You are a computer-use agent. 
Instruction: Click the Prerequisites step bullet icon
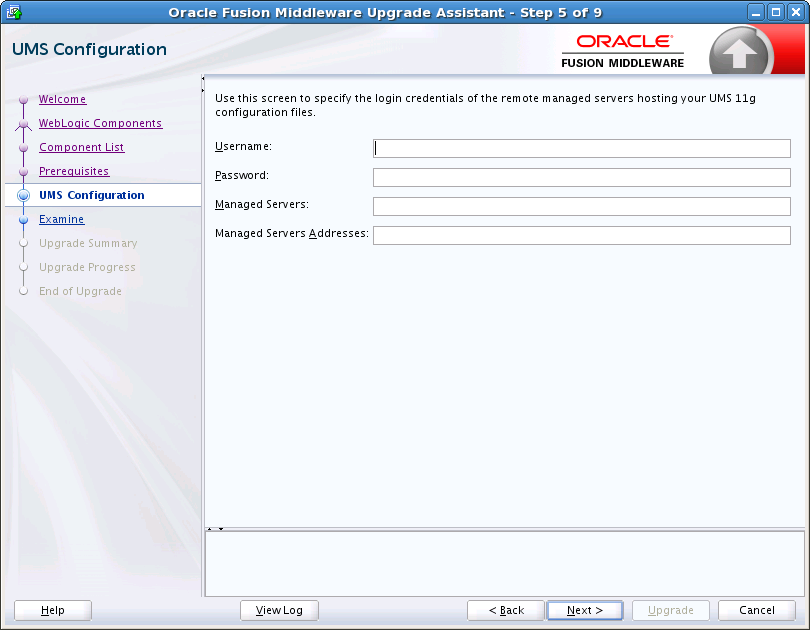click(x=23, y=171)
